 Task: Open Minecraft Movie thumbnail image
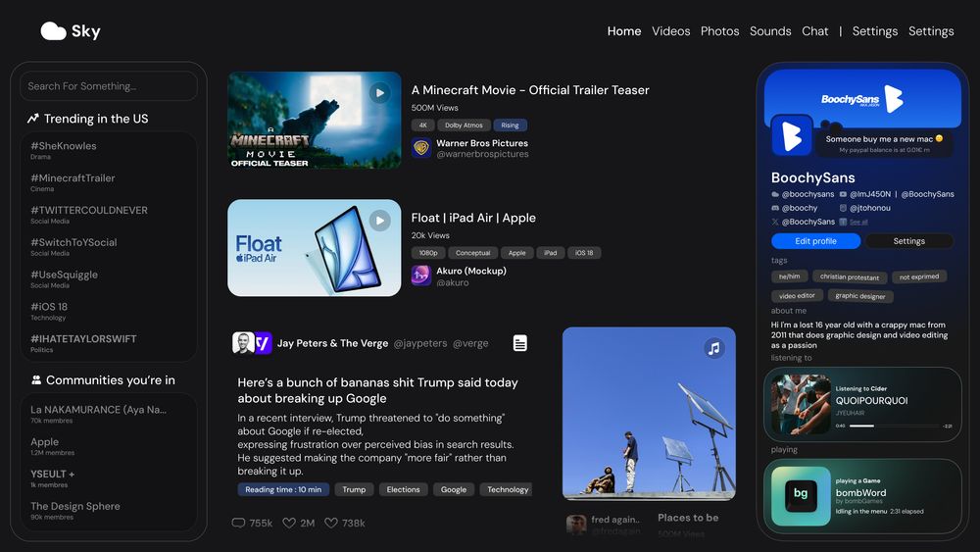pos(315,120)
